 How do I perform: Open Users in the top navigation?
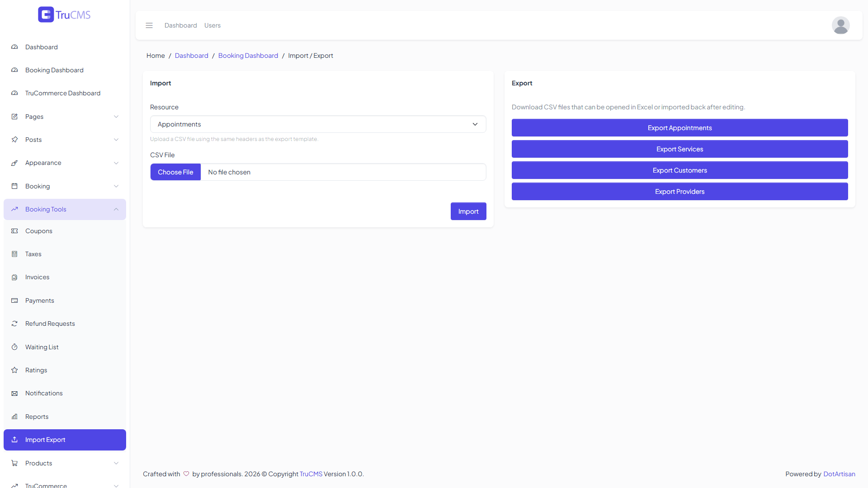click(212, 25)
